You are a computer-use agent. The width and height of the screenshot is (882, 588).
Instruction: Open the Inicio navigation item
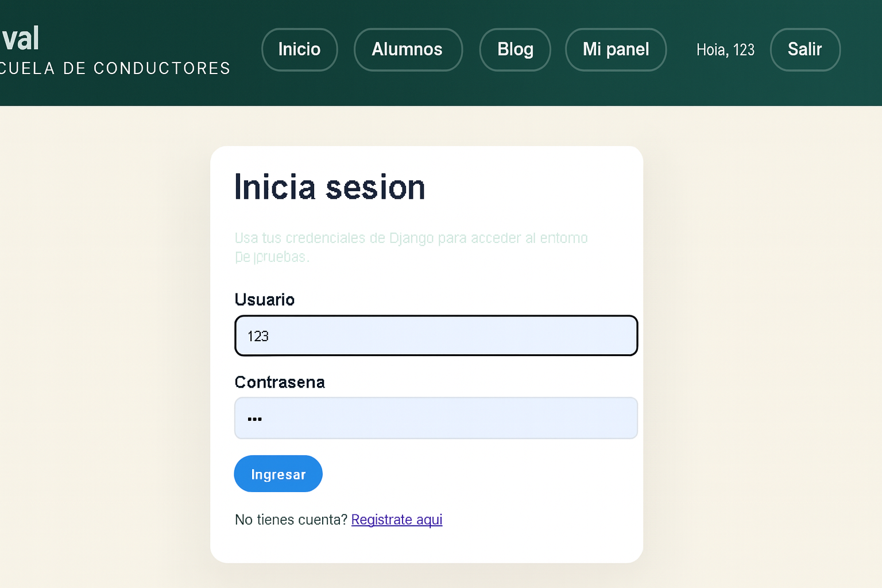[x=299, y=49]
